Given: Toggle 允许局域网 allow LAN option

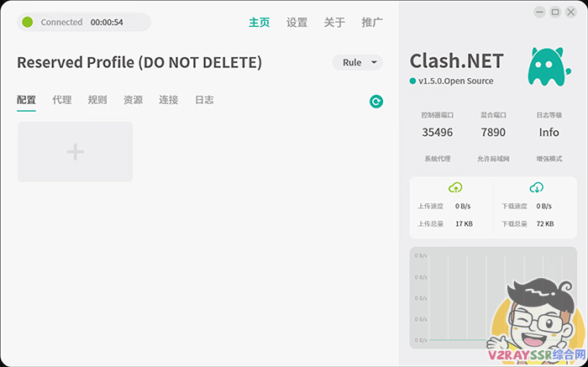Looking at the screenshot, I should tap(493, 159).
